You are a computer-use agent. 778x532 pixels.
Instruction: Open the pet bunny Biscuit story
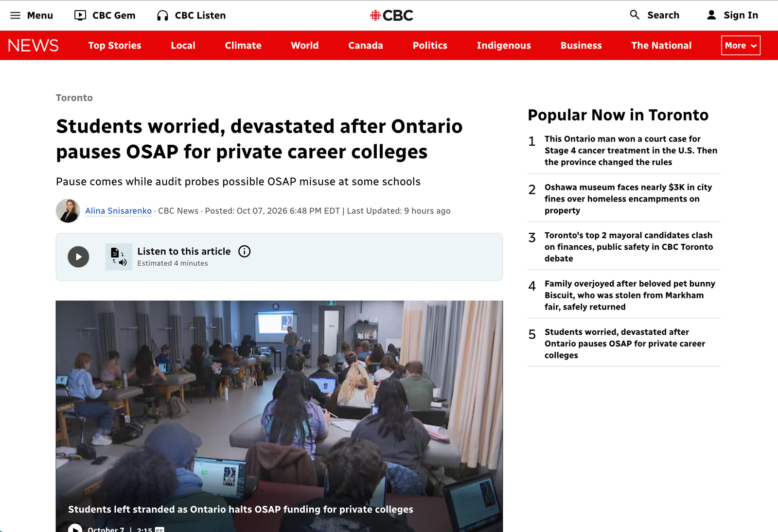pos(630,295)
